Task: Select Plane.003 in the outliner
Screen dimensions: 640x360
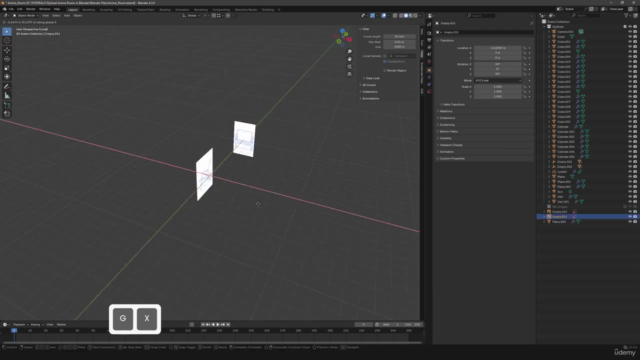Action: pos(559,222)
